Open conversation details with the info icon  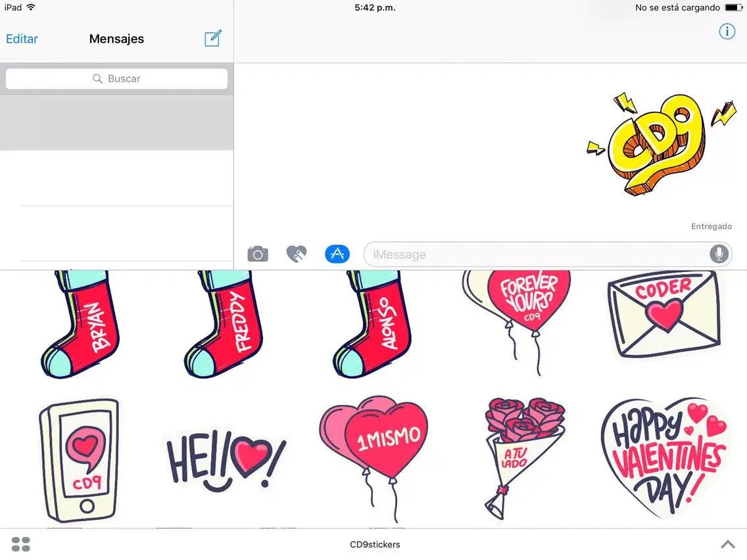tap(727, 32)
